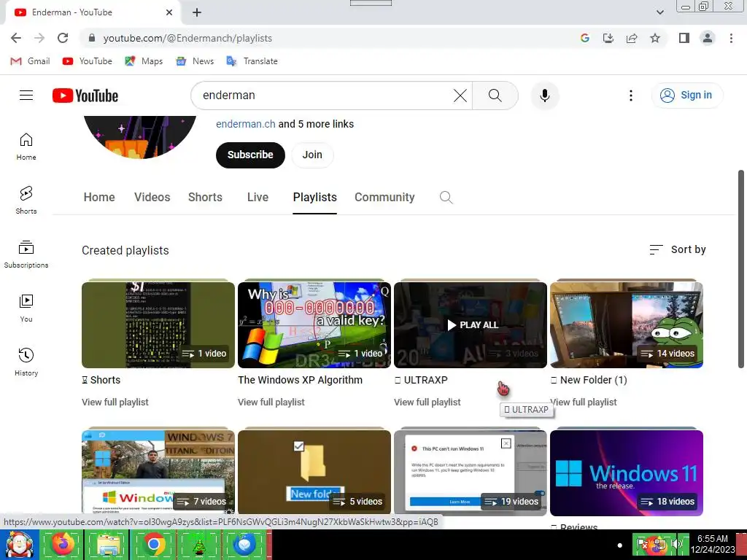The image size is (747, 560).
Task: Open the enderman.ch link
Action: click(245, 124)
